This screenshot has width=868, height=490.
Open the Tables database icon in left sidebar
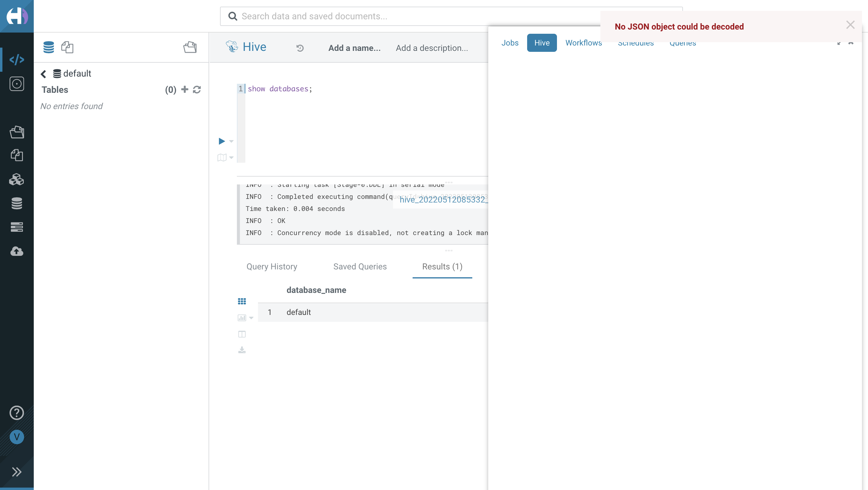17,203
